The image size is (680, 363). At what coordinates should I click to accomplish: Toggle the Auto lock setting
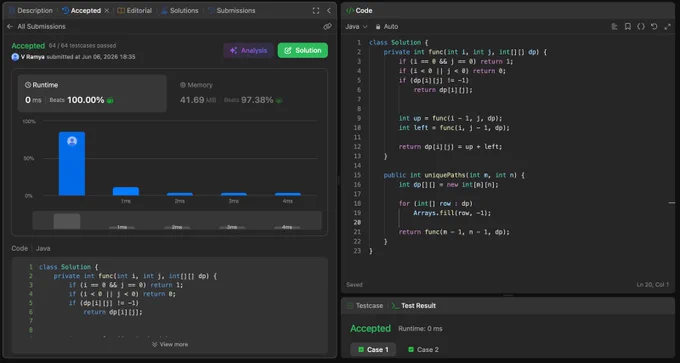tap(386, 26)
